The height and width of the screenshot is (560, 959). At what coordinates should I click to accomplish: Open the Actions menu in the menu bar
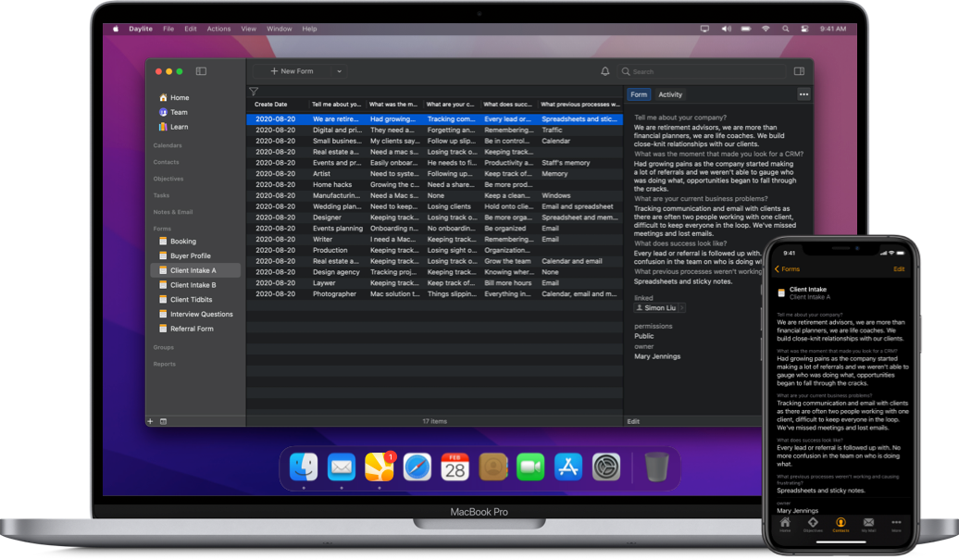click(218, 29)
